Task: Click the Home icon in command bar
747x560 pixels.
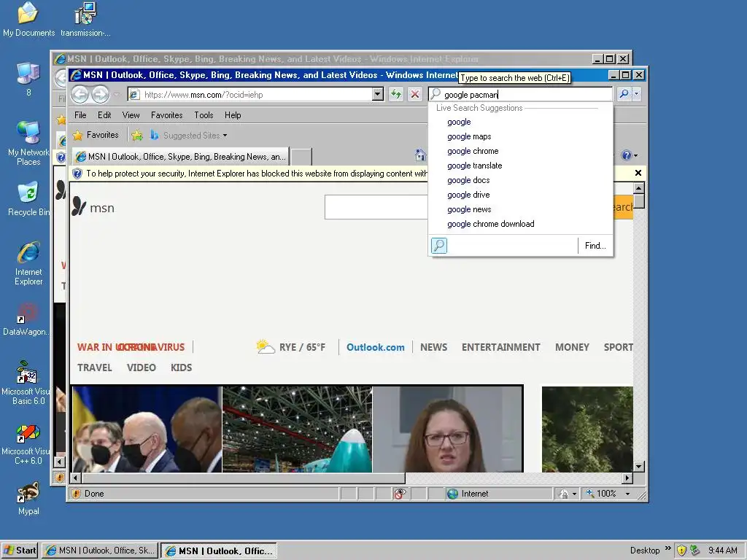Action: 420,155
